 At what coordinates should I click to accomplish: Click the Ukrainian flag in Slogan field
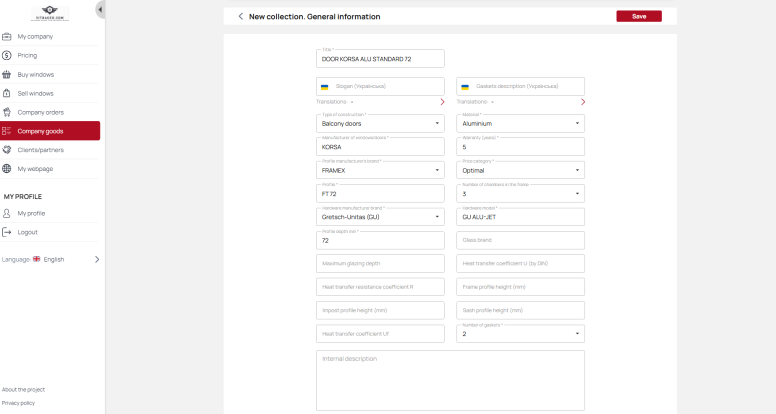coord(325,87)
